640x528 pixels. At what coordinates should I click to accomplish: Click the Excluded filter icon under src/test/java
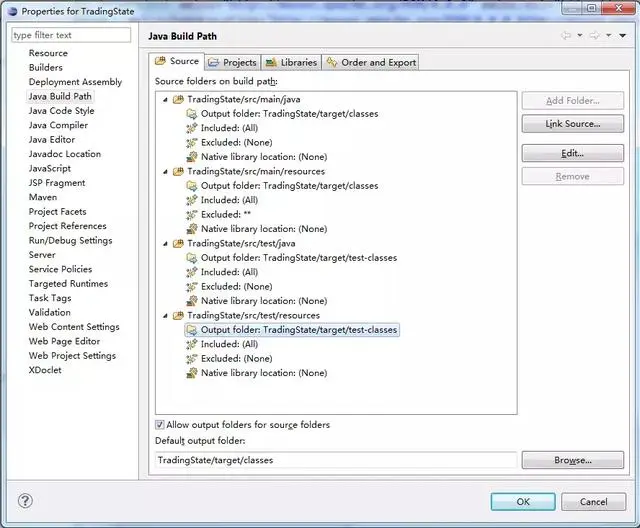pyautogui.click(x=192, y=287)
